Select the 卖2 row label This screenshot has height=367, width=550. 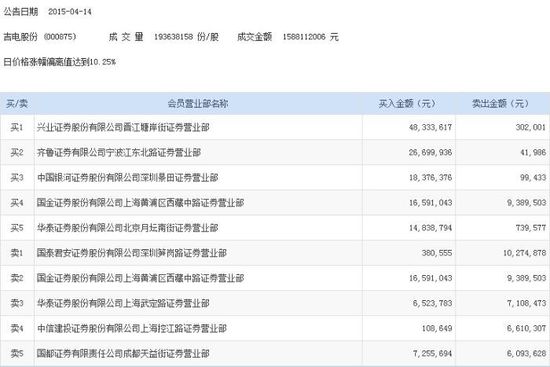click(17, 278)
